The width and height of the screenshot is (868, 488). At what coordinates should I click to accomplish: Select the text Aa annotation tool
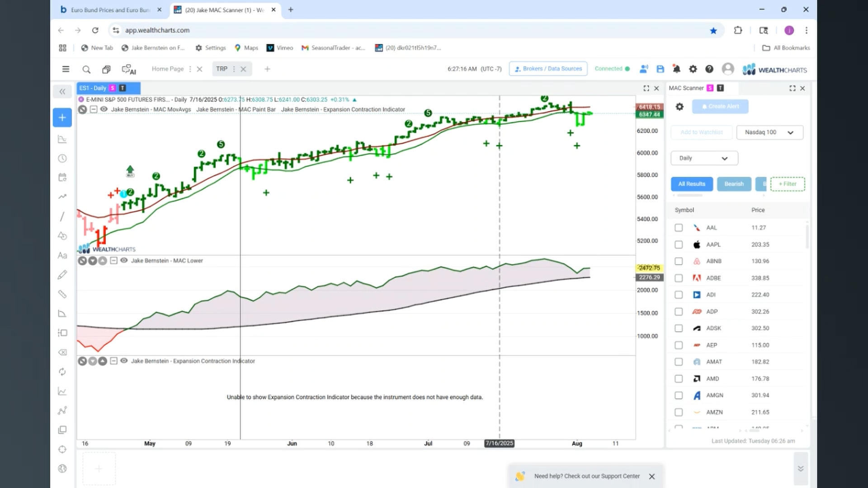click(62, 255)
